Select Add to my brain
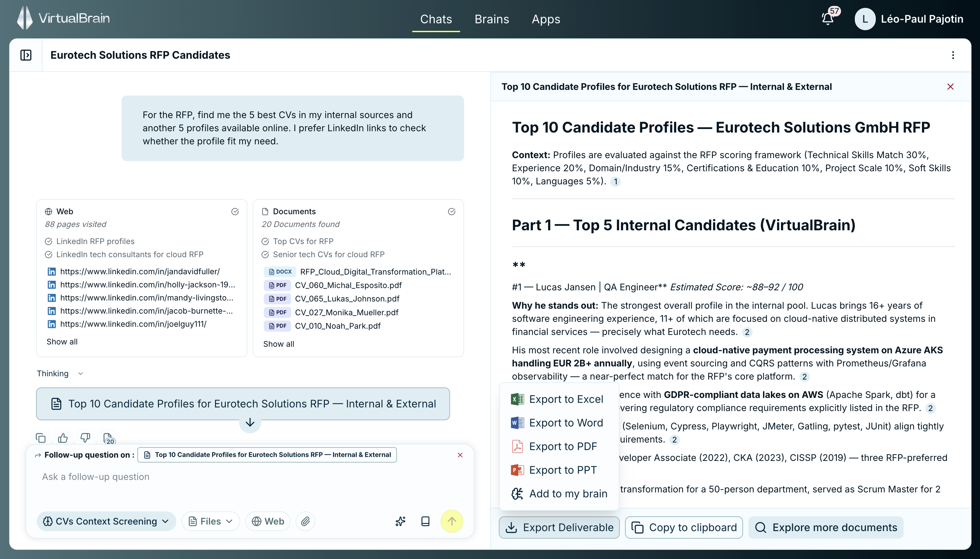Viewport: 980px width, 559px height. point(559,494)
